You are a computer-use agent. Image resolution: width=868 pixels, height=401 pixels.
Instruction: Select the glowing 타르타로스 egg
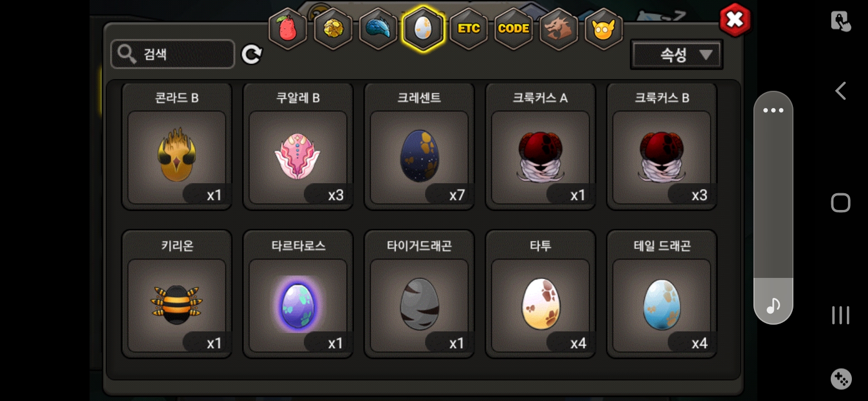298,294
